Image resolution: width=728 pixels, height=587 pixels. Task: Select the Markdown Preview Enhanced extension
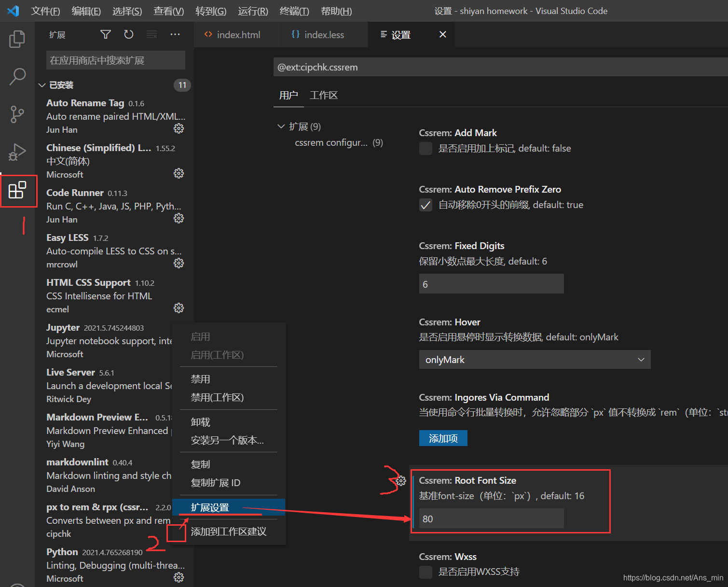pos(109,431)
